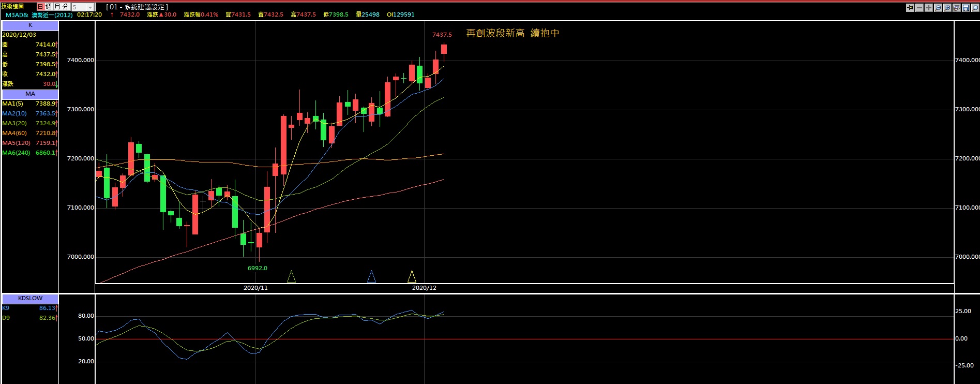Click the last candlestick at chart top
This screenshot has width=980, height=384.
444,49
